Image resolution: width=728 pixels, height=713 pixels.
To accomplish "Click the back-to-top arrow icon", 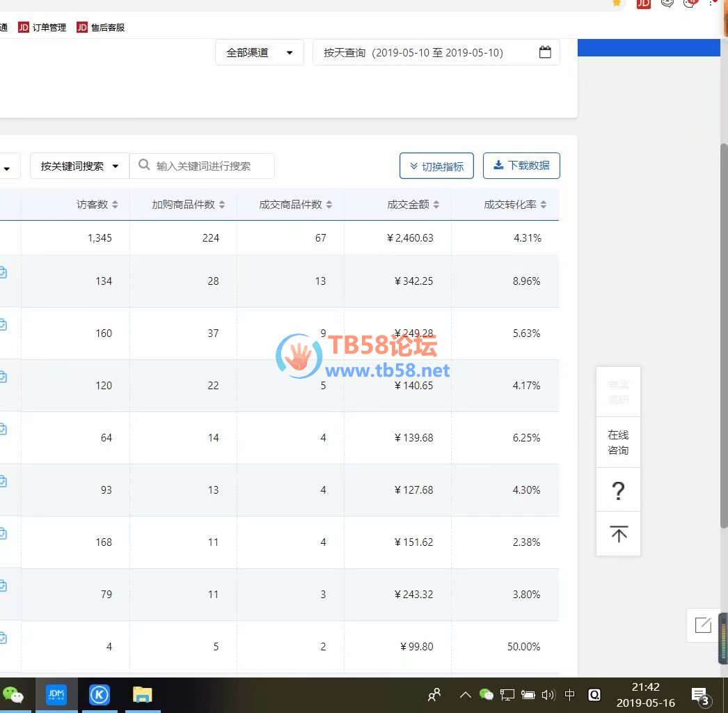I will [x=618, y=534].
